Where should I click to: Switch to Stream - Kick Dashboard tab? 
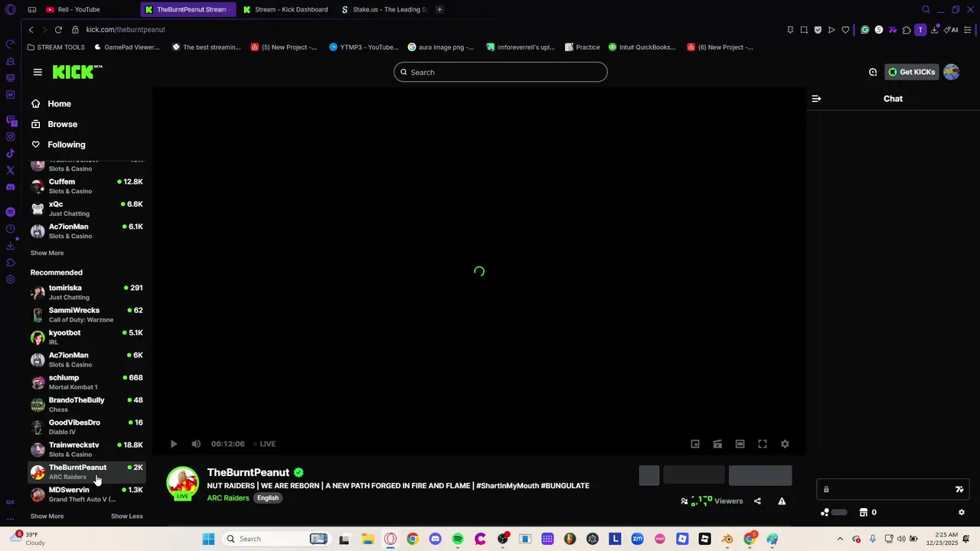pyautogui.click(x=285, y=9)
